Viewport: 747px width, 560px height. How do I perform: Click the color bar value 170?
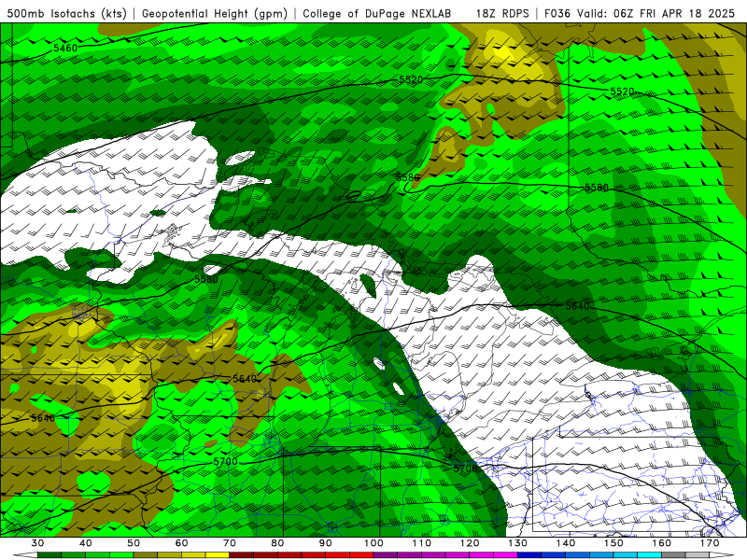(x=710, y=543)
